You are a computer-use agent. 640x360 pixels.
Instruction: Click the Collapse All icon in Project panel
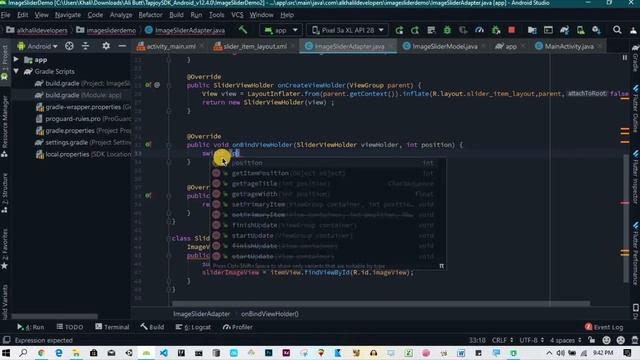85,46
